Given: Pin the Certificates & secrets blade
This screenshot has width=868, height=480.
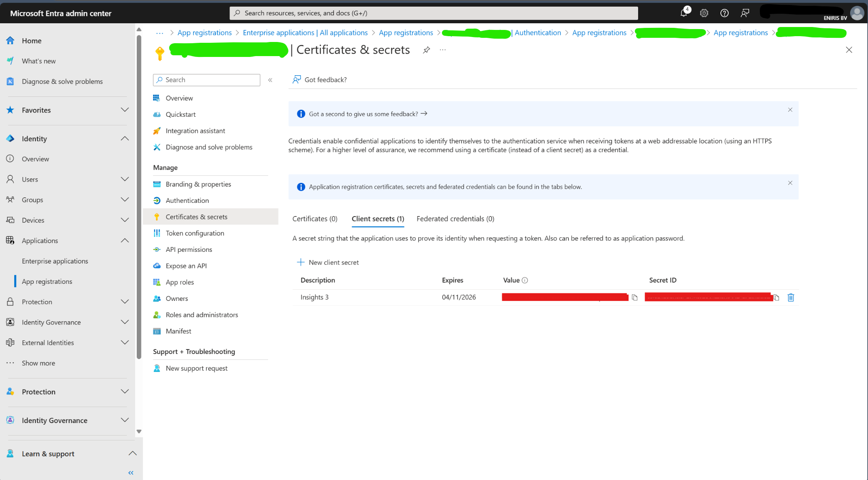Looking at the screenshot, I should point(426,50).
